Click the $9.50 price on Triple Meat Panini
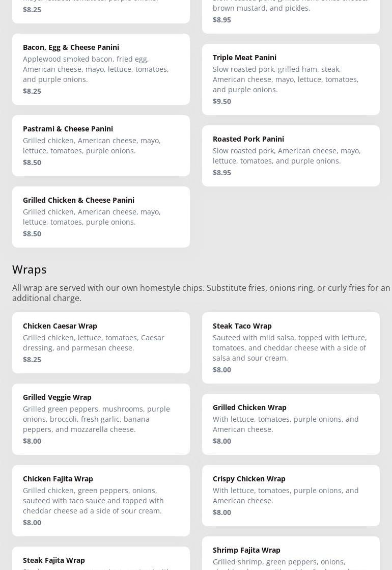The height and width of the screenshot is (570, 392). click(x=221, y=101)
